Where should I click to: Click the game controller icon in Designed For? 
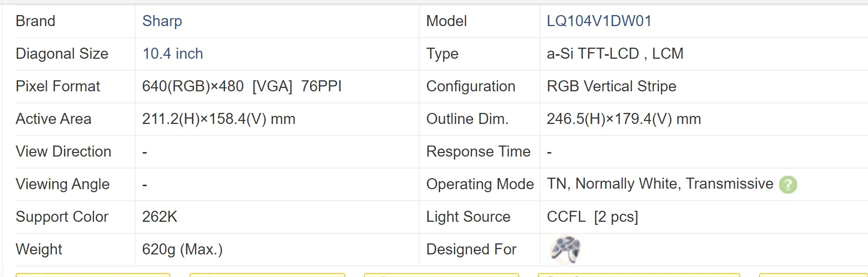pos(565,249)
